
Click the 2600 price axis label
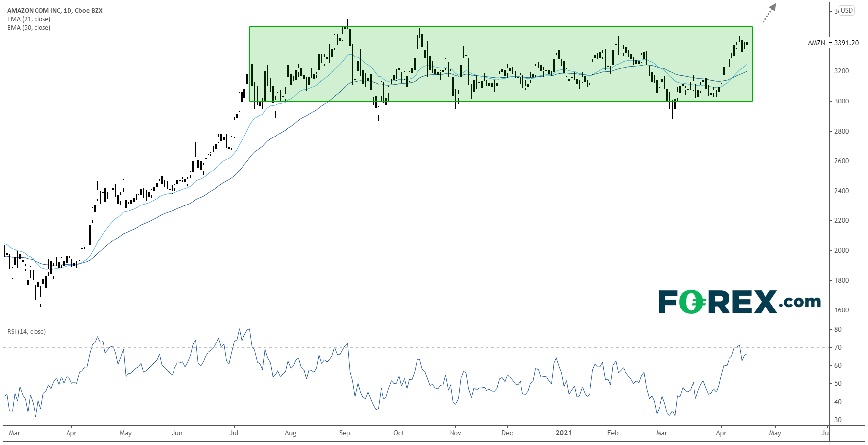tap(841, 161)
